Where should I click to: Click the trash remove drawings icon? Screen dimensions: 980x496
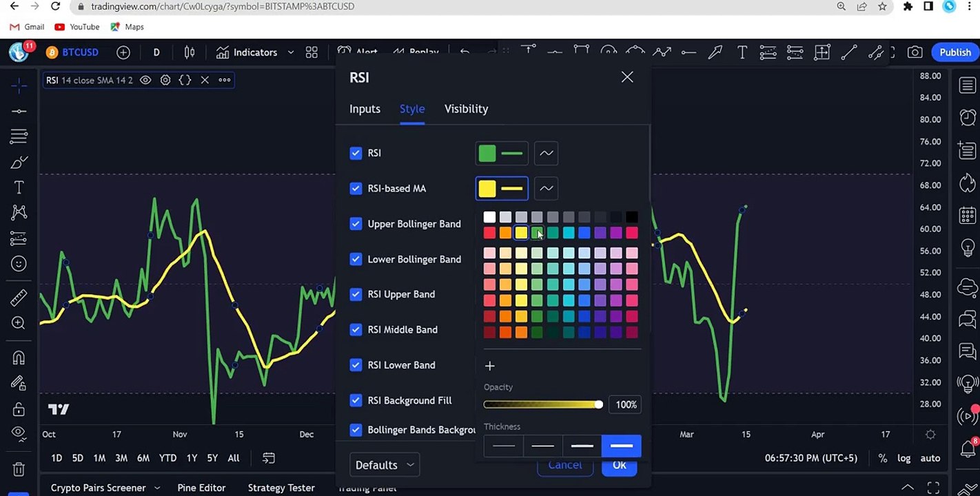(19, 469)
